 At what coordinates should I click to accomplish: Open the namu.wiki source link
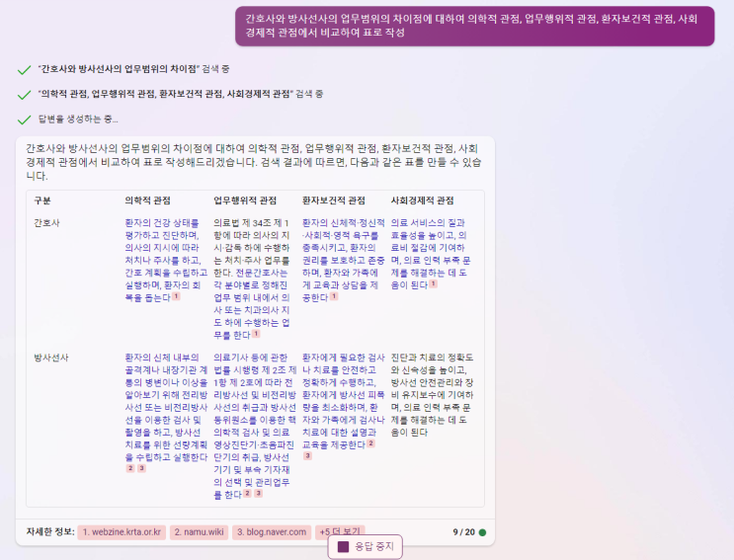199,532
